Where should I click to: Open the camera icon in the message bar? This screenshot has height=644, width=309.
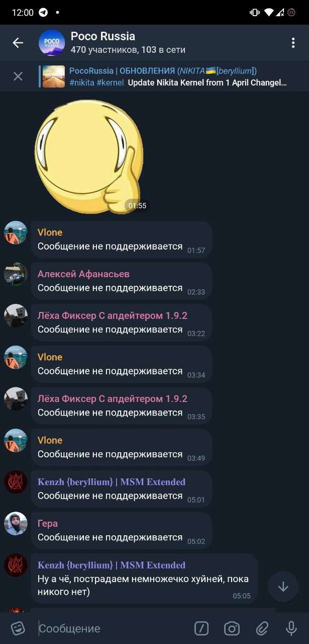(x=232, y=628)
